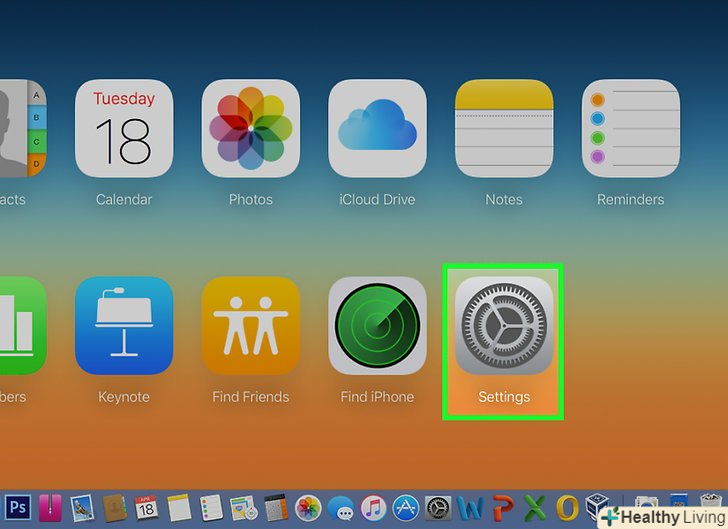
Task: Open the iCloud Photos app
Action: coord(251,128)
